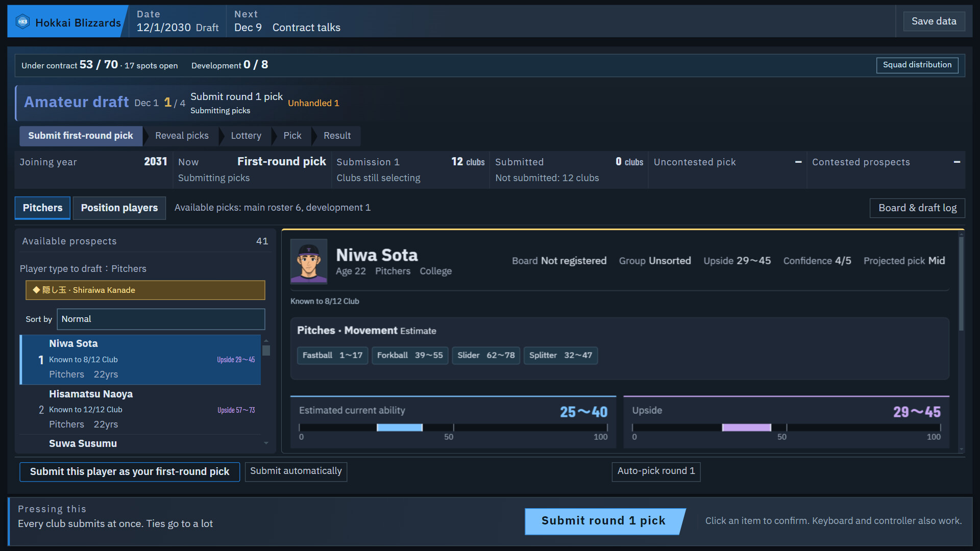Go to the Lottery step
Screen dimensions: 980x551
(246, 136)
